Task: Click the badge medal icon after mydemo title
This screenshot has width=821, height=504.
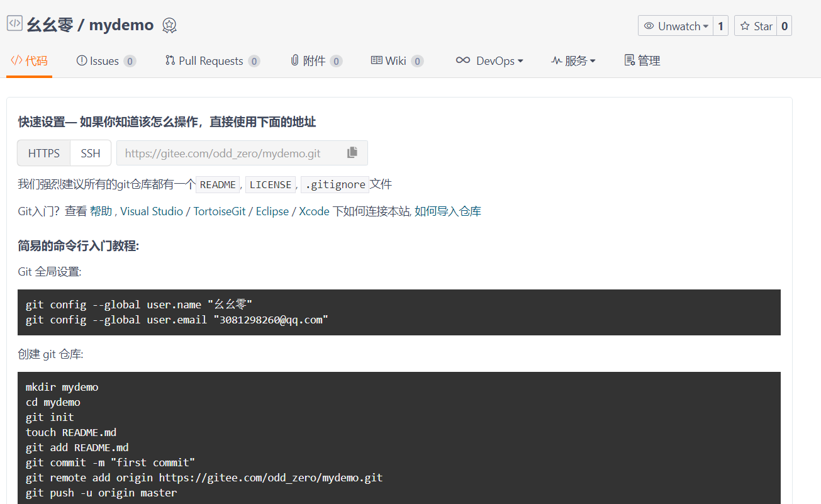Action: pyautogui.click(x=169, y=25)
